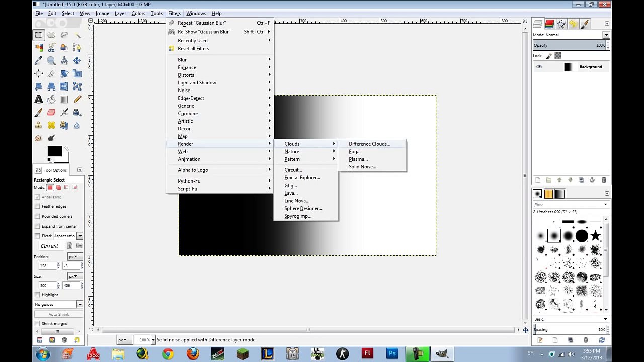This screenshot has width=644, height=362.
Task: Toggle visibility of the Background layer
Action: pos(539,67)
